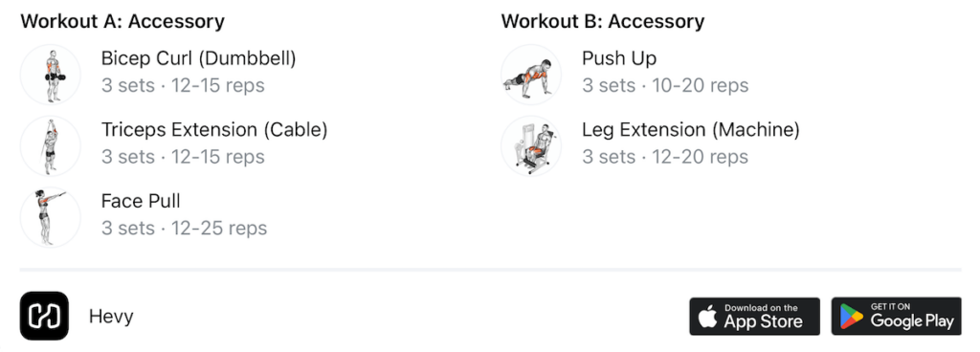Click the Face Pull exercise illustration

pos(51,217)
